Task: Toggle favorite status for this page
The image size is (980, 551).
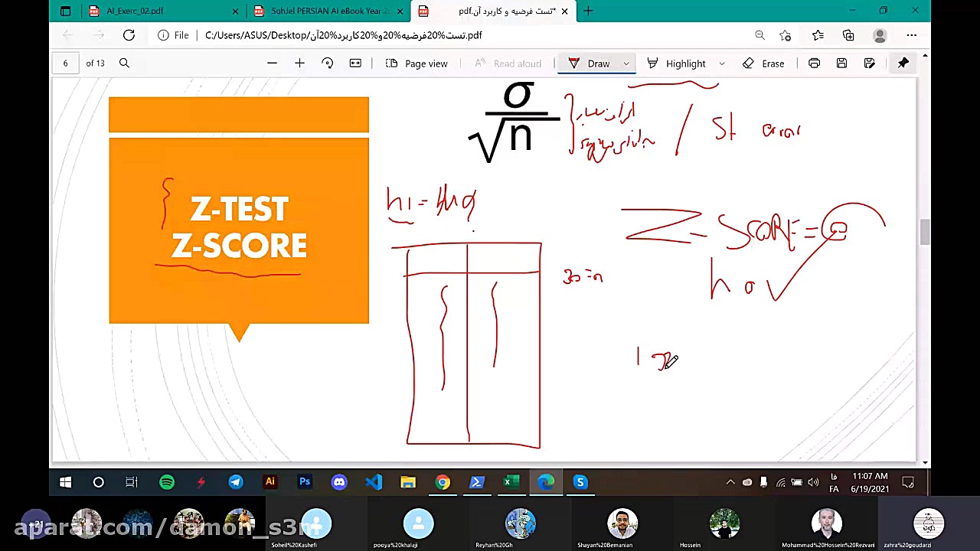Action: tap(786, 35)
